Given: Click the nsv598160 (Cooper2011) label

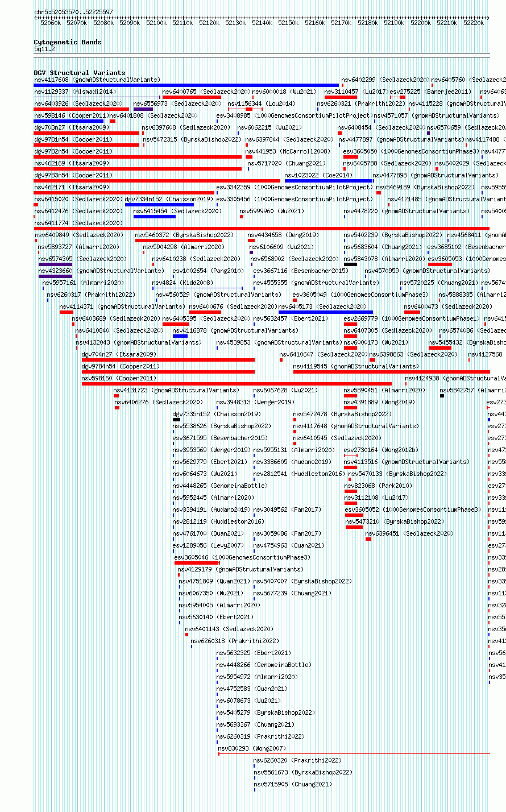Looking at the screenshot, I should click(119, 378).
